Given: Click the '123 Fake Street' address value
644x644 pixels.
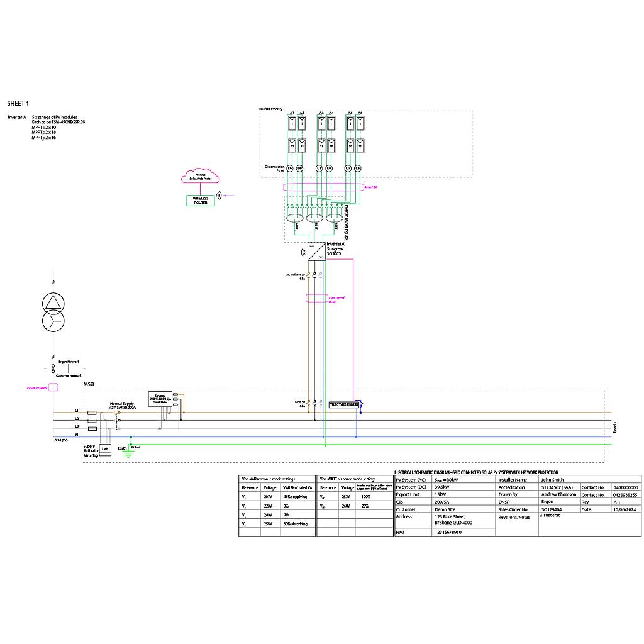Looking at the screenshot, I should coord(450,517).
